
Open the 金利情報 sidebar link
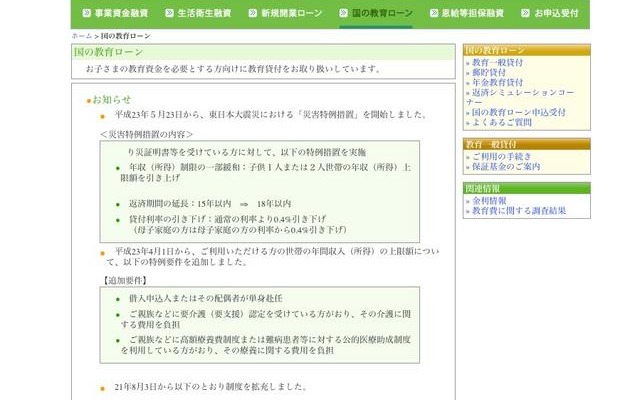[489, 201]
